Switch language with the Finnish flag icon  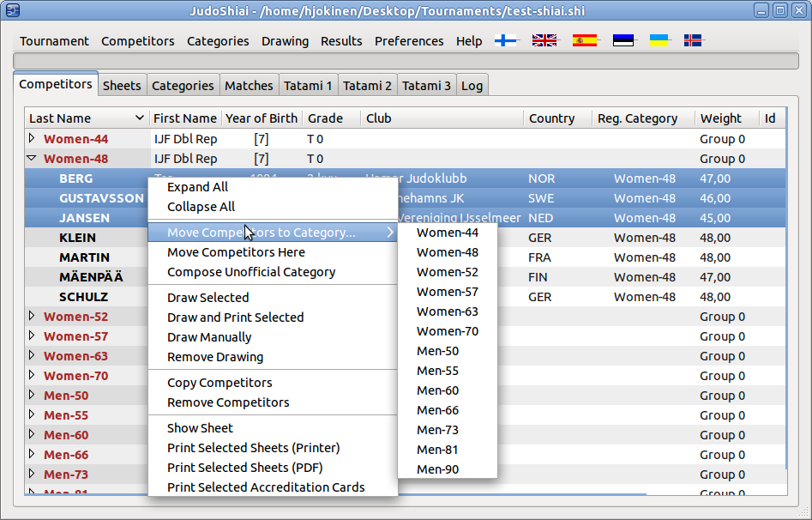[x=506, y=40]
